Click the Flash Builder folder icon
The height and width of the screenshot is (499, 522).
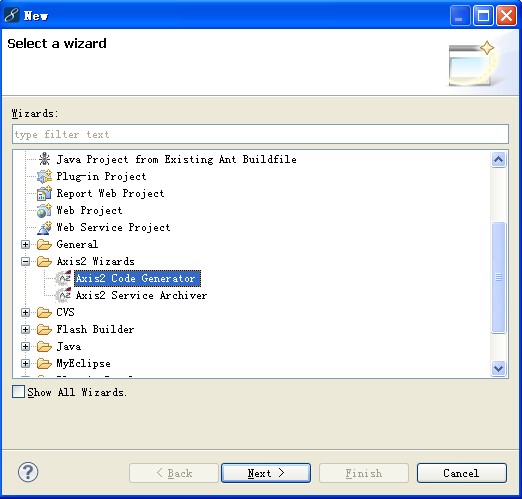(x=44, y=329)
